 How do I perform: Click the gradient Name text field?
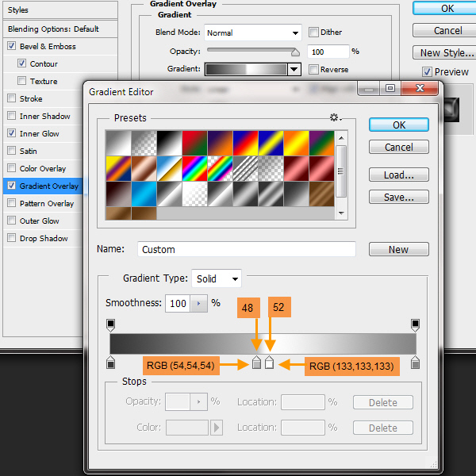tap(246, 249)
